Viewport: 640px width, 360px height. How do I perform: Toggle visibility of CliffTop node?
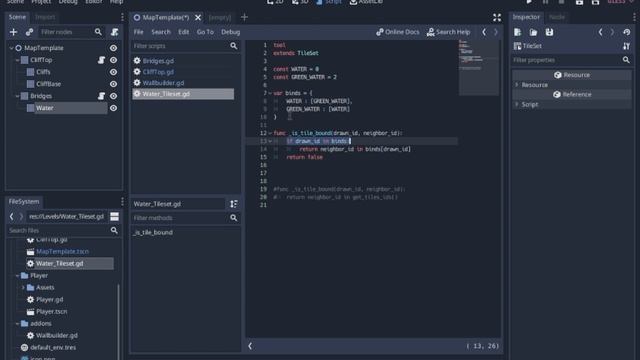click(113, 60)
